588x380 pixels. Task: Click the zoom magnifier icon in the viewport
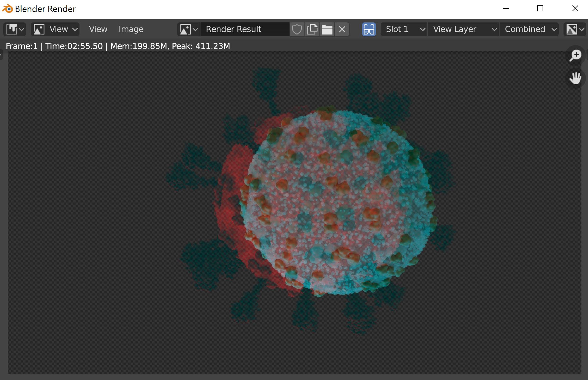(575, 55)
